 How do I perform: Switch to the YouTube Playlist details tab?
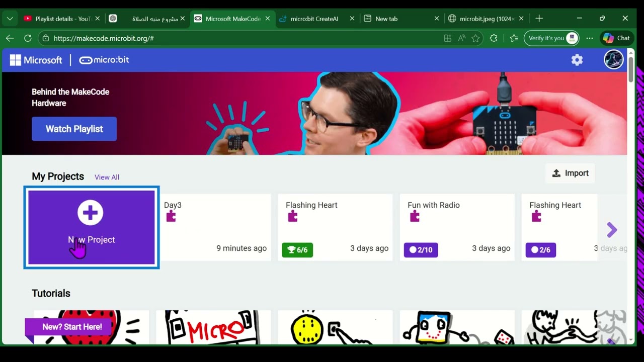coord(62,19)
